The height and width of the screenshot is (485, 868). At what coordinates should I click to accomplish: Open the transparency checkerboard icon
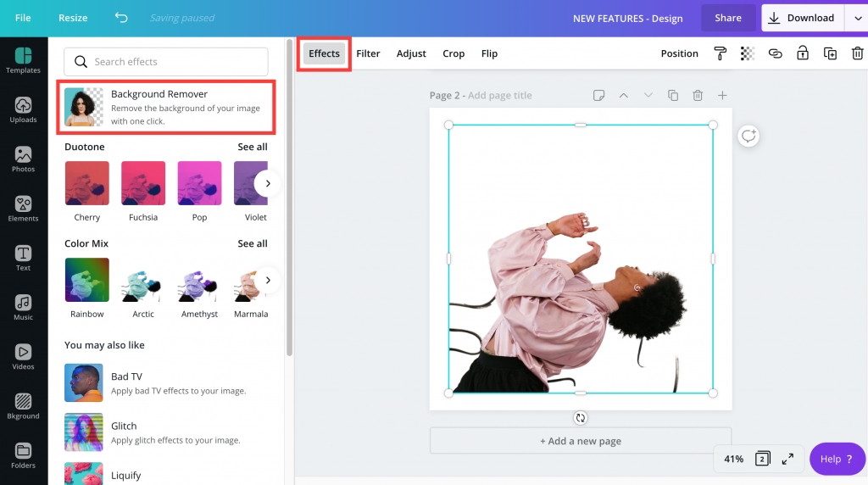[747, 53]
